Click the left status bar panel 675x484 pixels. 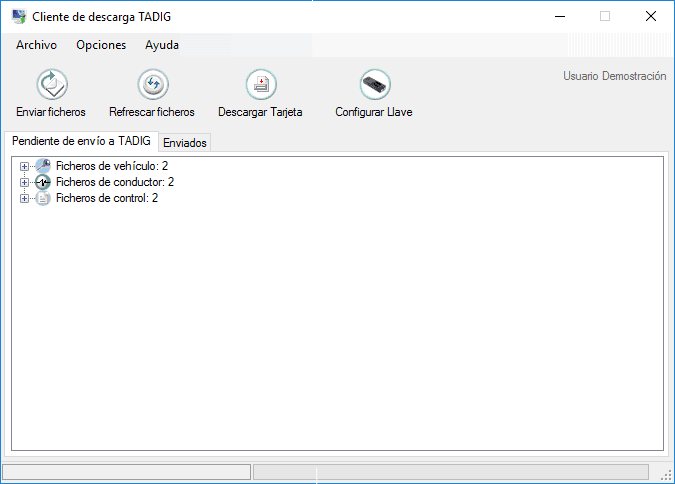(127, 472)
